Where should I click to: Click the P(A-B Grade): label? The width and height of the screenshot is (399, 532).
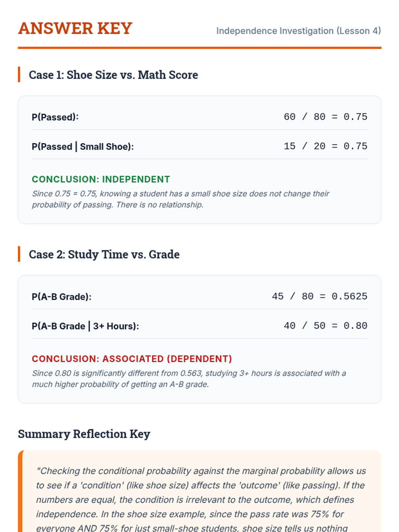(x=62, y=297)
